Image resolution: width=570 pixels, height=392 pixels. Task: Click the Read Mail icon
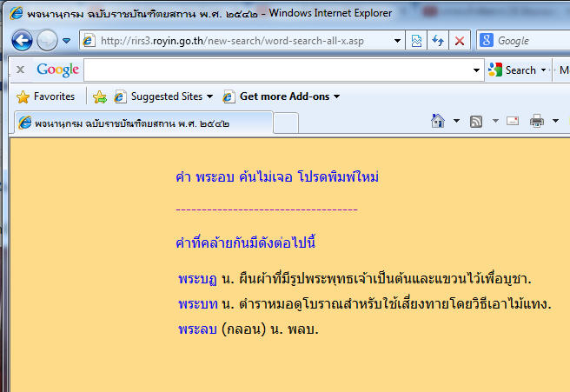(x=513, y=121)
